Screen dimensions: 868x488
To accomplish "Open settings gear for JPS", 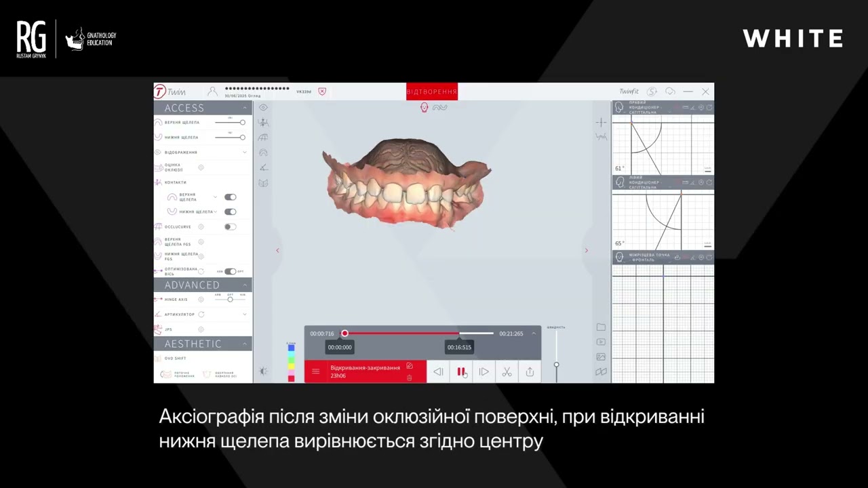I will [x=201, y=329].
